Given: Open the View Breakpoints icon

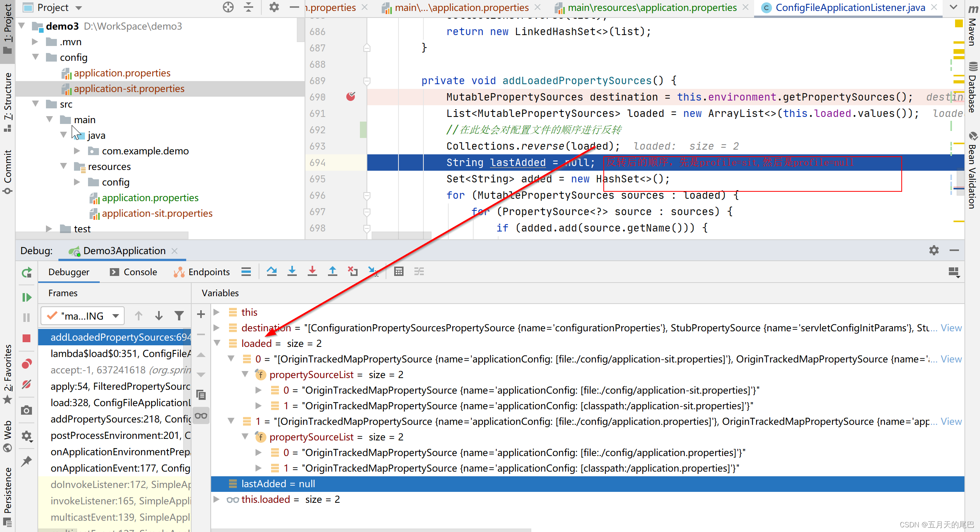Looking at the screenshot, I should click(26, 364).
